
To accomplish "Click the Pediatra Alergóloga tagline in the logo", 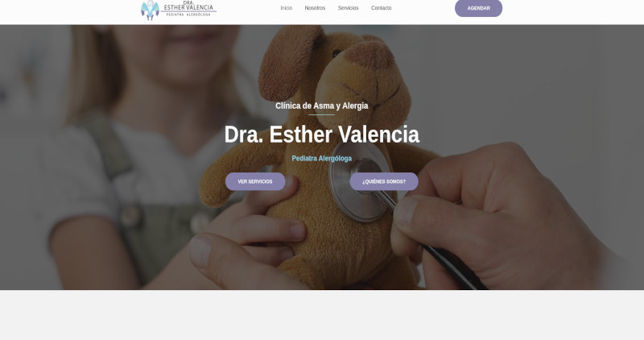I will click(188, 15).
